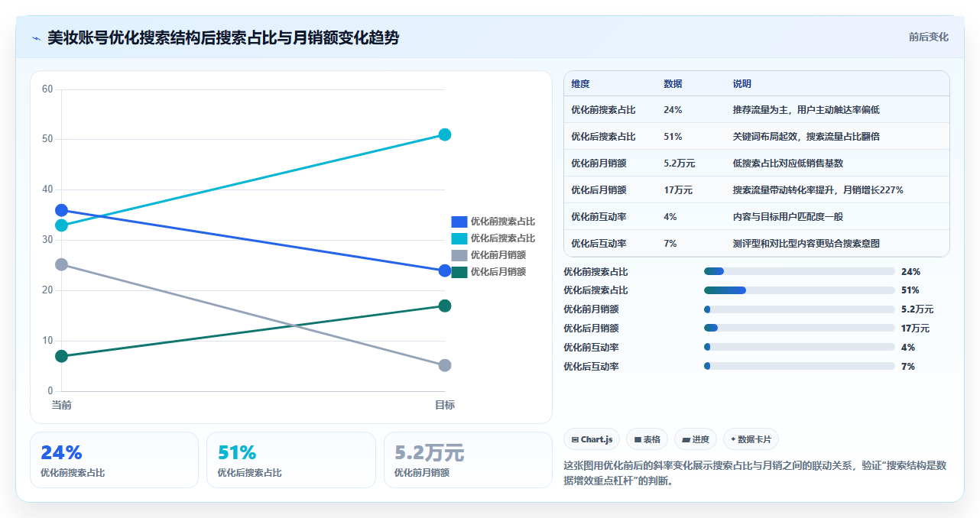Click the 优化前互动率 progress bar
This screenshot has width=980, height=518.
[799, 347]
